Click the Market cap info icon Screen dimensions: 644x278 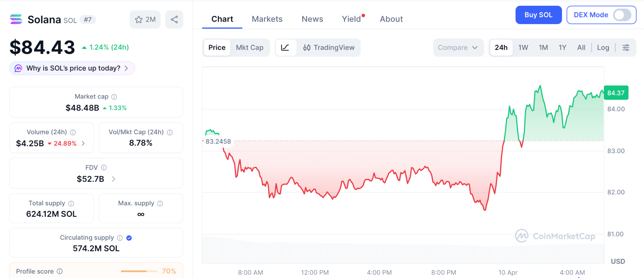pos(114,97)
